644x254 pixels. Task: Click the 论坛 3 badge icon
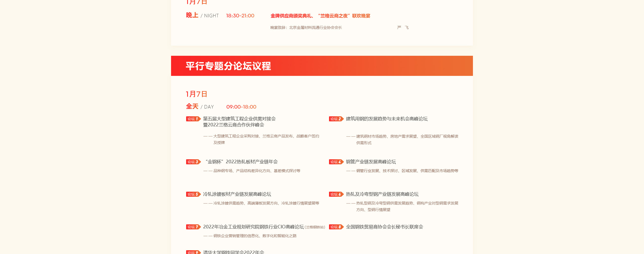[x=193, y=162]
